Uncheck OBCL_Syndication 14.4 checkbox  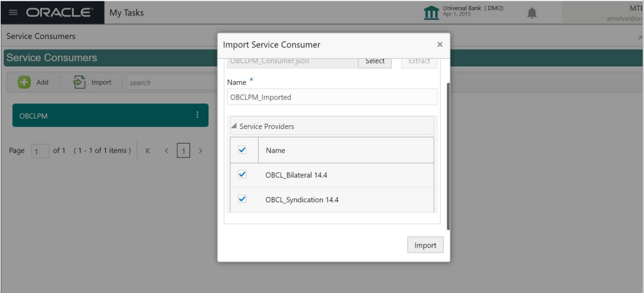coord(242,199)
